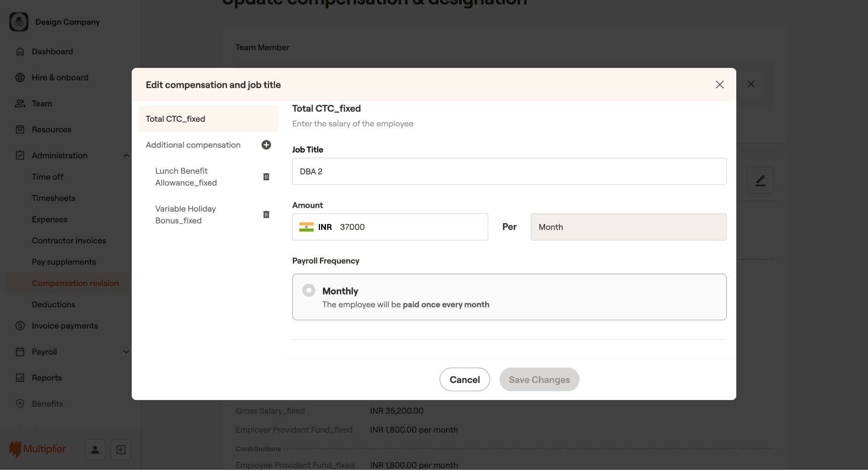Click the pencil edit icon behind the dialog
The image size is (868, 470).
[760, 180]
